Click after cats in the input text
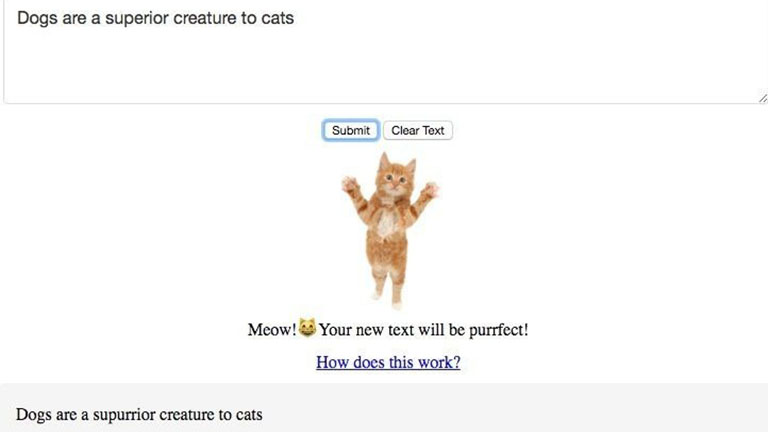Image resolution: width=768 pixels, height=432 pixels. point(295,18)
